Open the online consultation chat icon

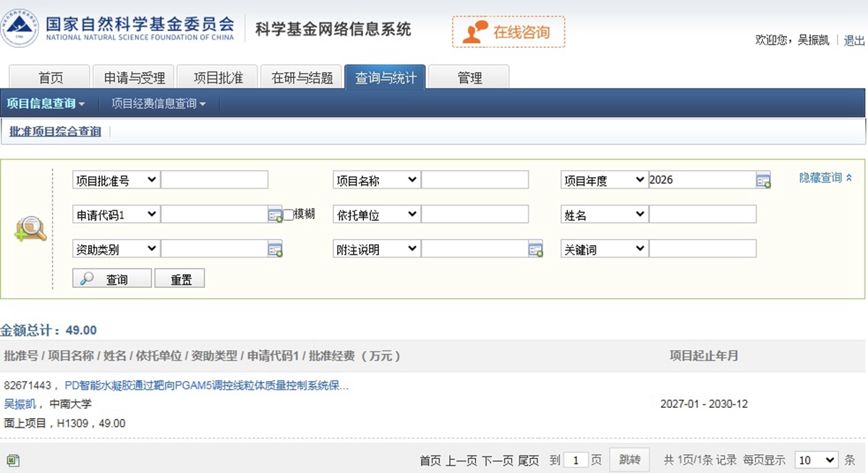(x=475, y=32)
